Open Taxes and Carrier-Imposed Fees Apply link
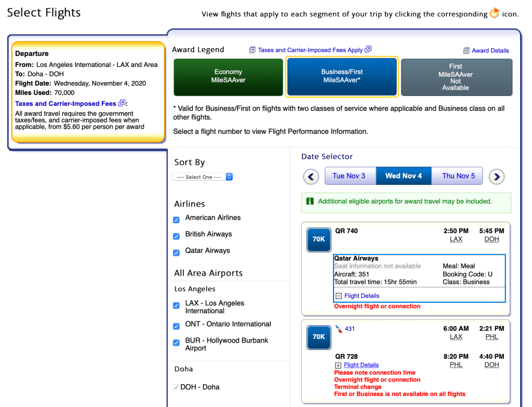 [310, 50]
